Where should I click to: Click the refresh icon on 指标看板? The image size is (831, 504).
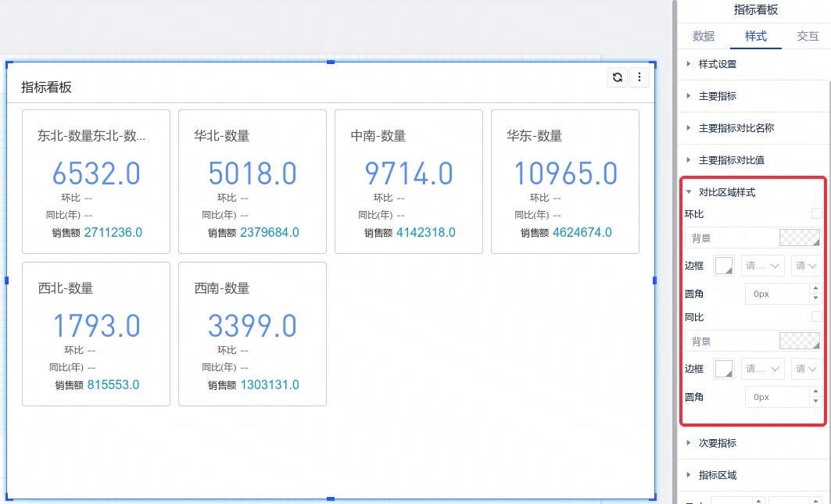[618, 77]
